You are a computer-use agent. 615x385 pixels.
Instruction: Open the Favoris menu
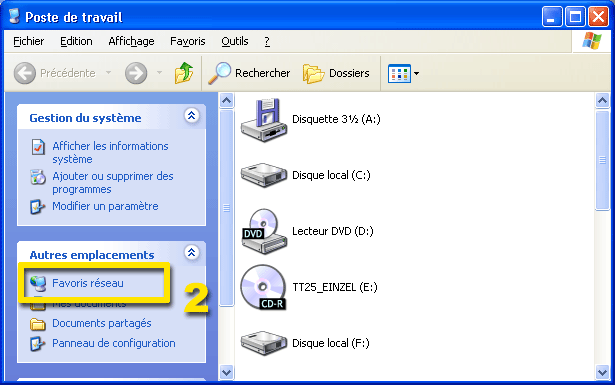(x=187, y=41)
